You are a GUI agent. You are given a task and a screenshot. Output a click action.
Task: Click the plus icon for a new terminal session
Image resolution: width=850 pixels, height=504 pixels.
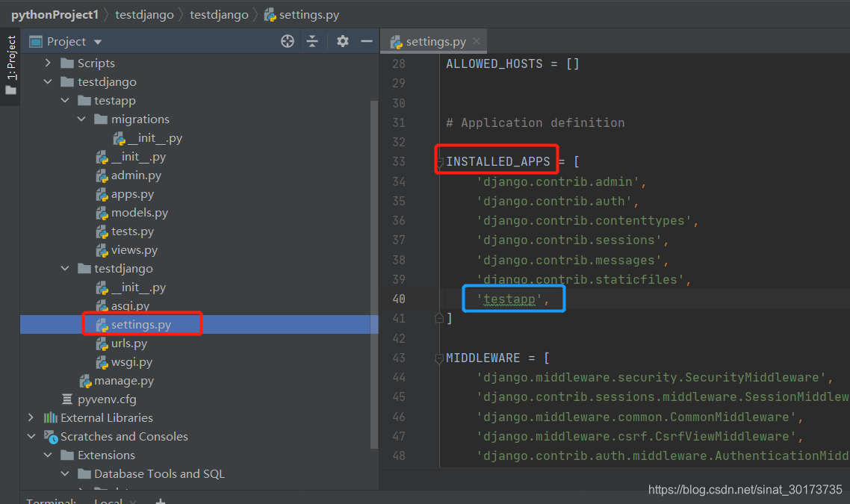(x=160, y=500)
